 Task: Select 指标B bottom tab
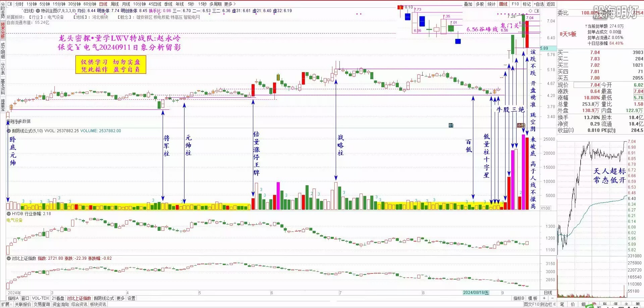[x=519, y=298]
